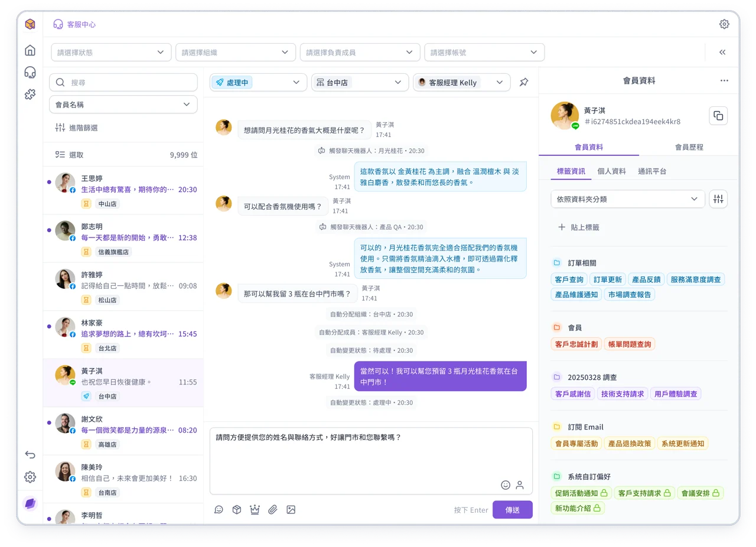Open the product box icon below message box
The width and height of the screenshot is (756, 547).
(237, 509)
